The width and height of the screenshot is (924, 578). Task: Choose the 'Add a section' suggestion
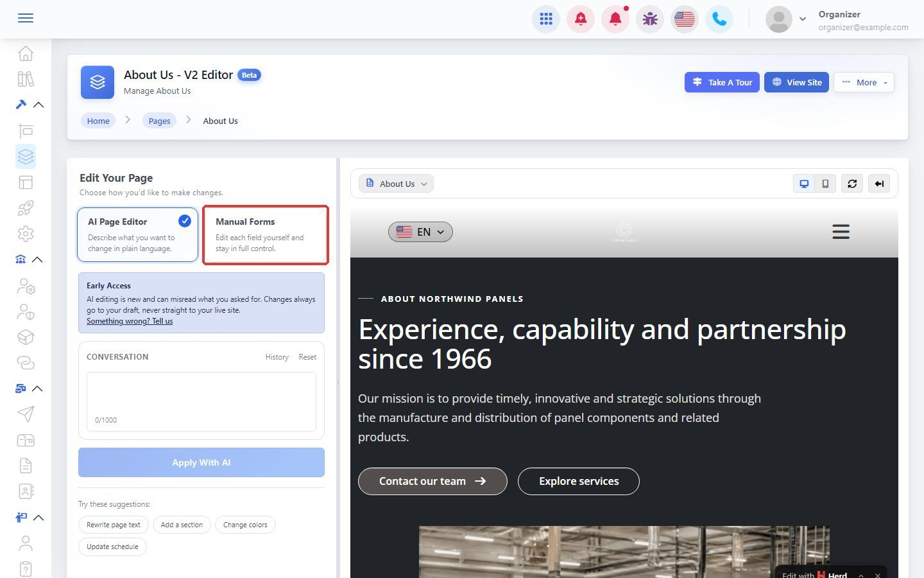182,525
